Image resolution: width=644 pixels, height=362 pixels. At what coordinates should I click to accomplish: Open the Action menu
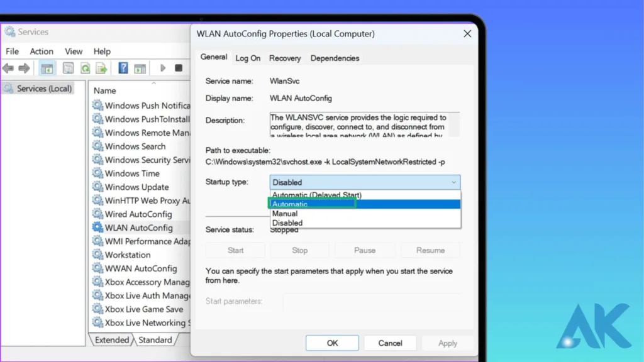tap(42, 52)
